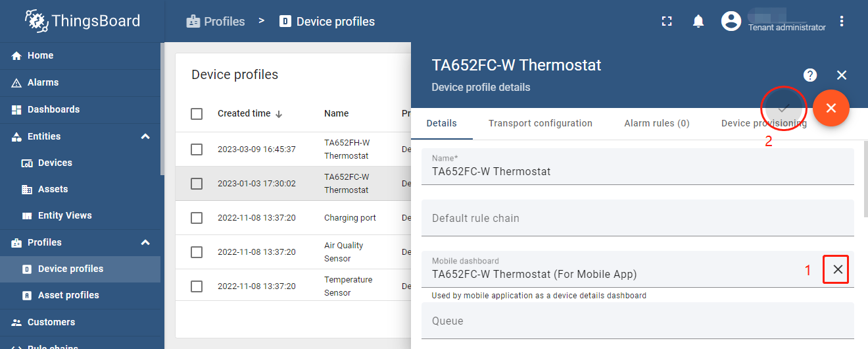Click the Home icon in the sidebar
The image size is (868, 349).
coord(16,56)
